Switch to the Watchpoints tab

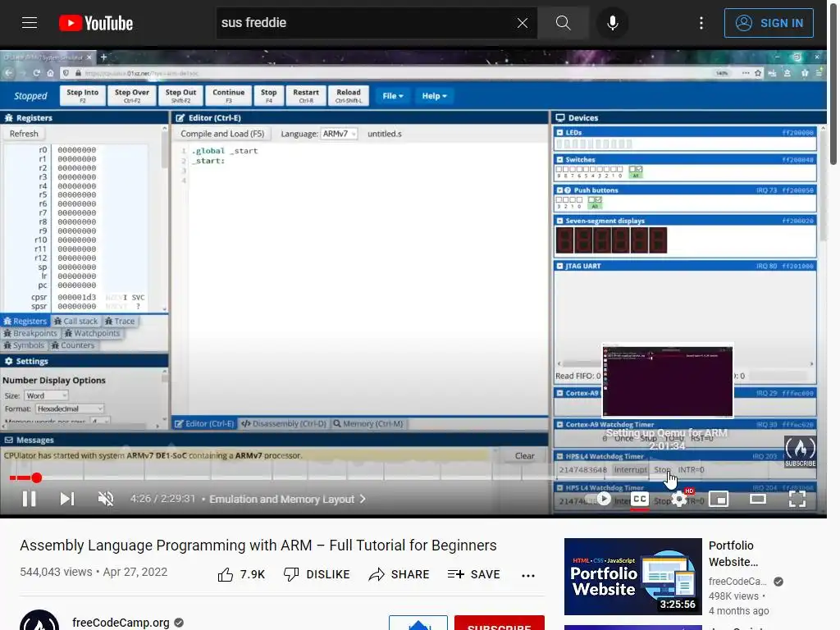coord(92,333)
